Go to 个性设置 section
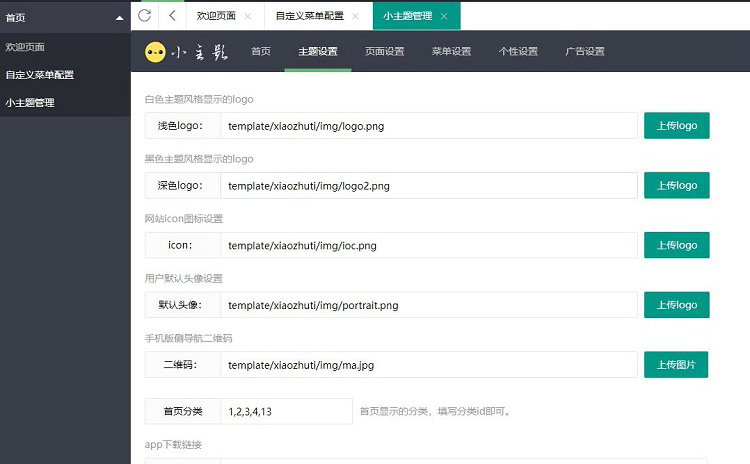The image size is (750, 464). 518,52
